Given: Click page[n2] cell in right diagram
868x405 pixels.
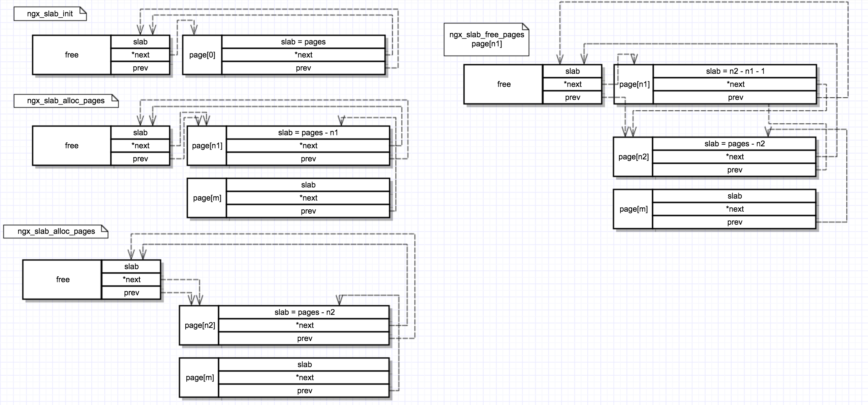Looking at the screenshot, I should [633, 157].
